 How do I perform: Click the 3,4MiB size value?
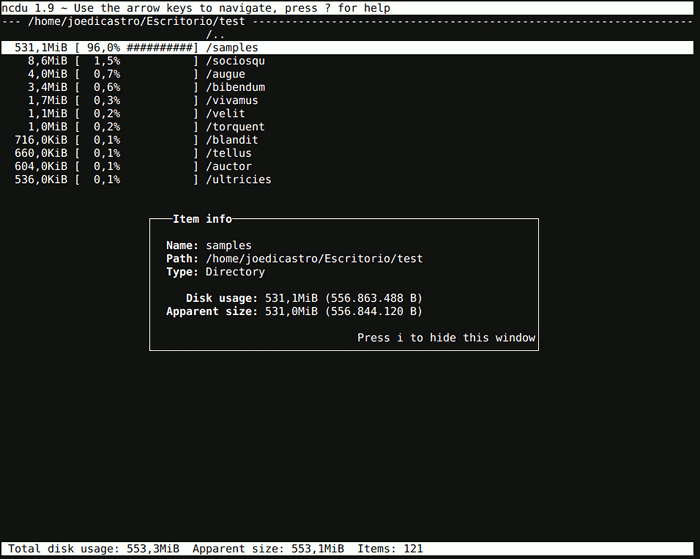pos(47,87)
